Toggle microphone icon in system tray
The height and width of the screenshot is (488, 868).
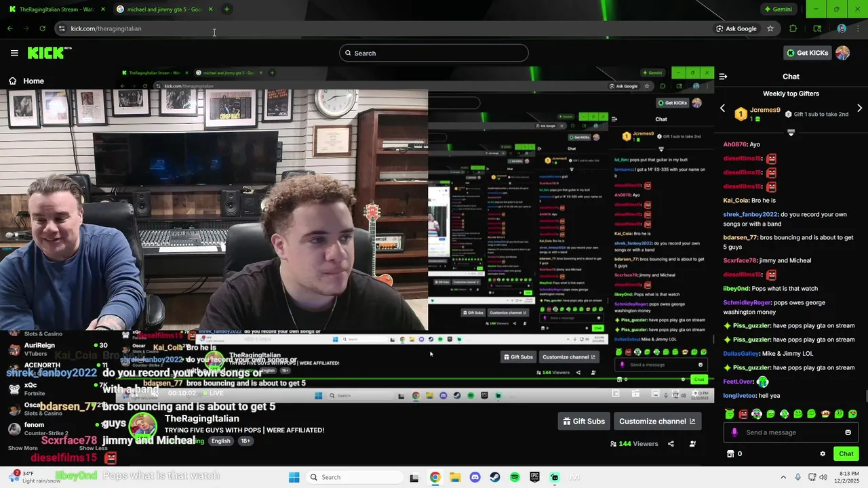[x=798, y=477]
